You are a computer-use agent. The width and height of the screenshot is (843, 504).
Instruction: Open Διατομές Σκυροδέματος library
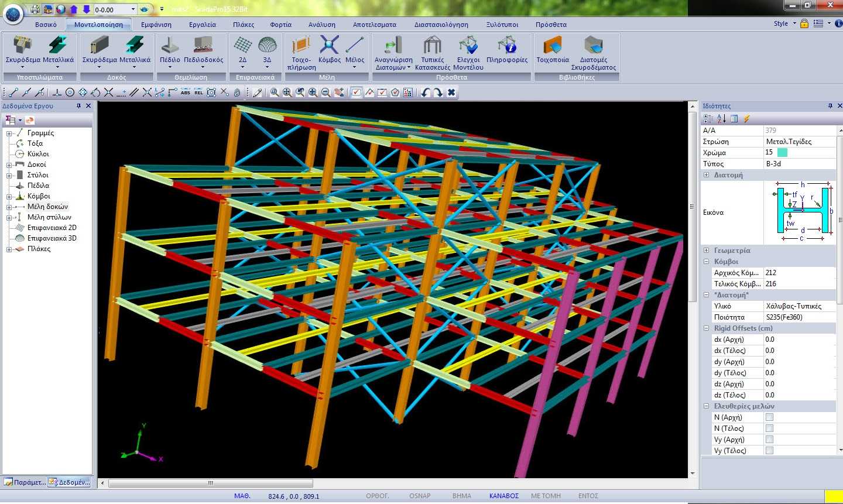(594, 53)
